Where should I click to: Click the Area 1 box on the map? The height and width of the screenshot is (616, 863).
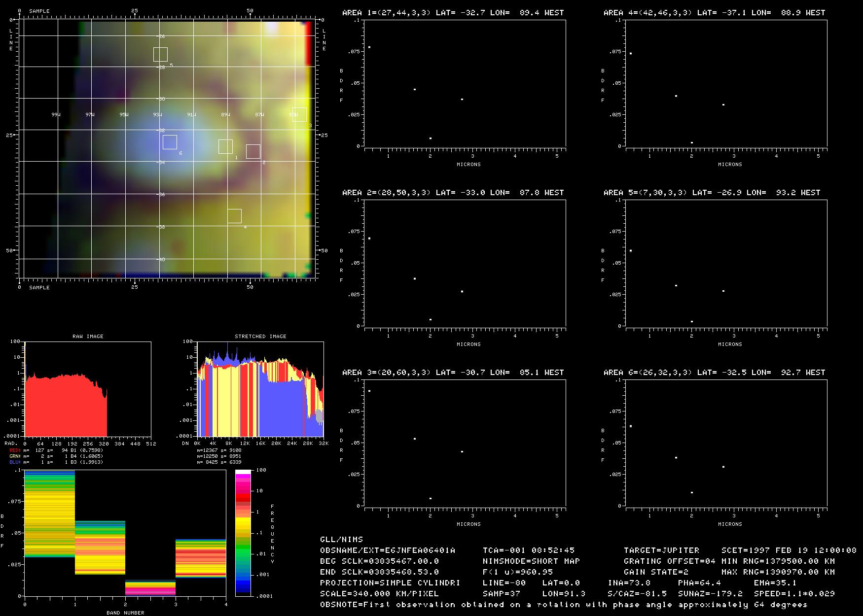tap(225, 146)
